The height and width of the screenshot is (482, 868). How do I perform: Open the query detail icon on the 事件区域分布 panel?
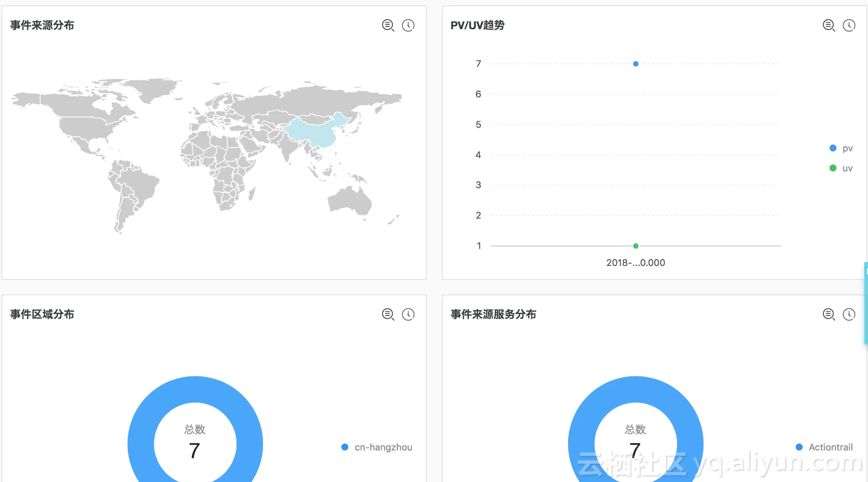pos(388,314)
